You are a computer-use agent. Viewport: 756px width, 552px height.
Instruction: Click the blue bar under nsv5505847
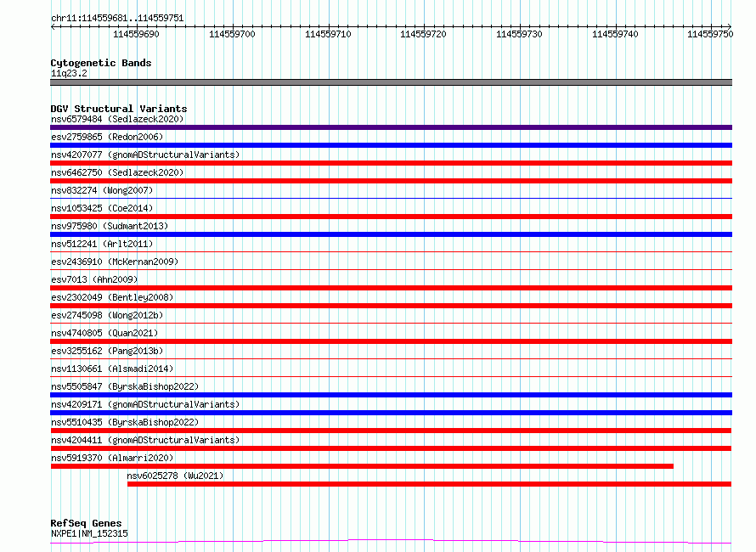click(x=391, y=395)
